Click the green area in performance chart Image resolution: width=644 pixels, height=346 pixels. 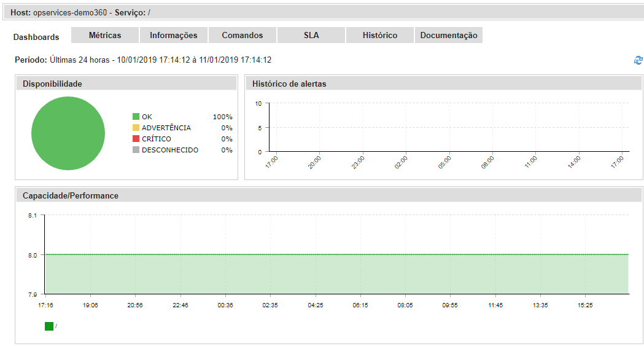tap(336, 274)
